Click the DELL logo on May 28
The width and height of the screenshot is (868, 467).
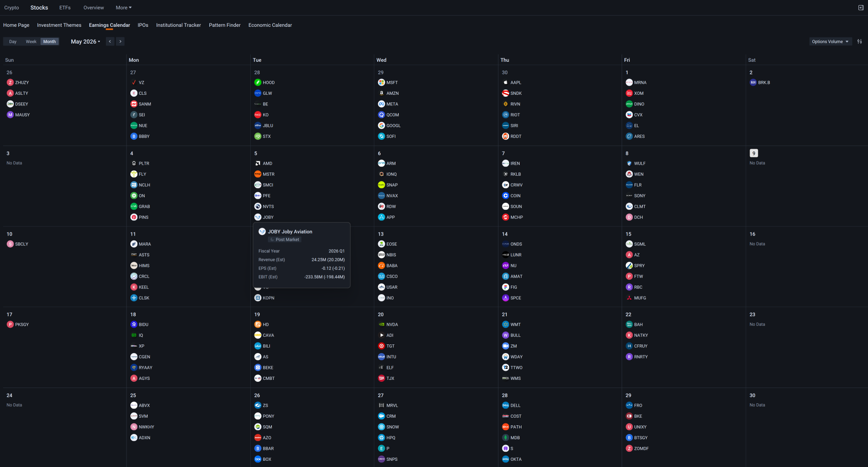[x=505, y=405]
